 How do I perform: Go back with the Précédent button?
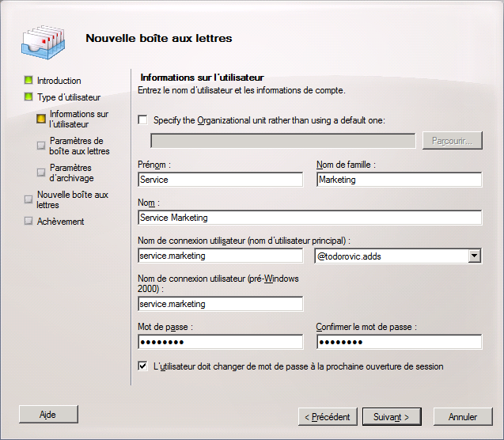328,416
